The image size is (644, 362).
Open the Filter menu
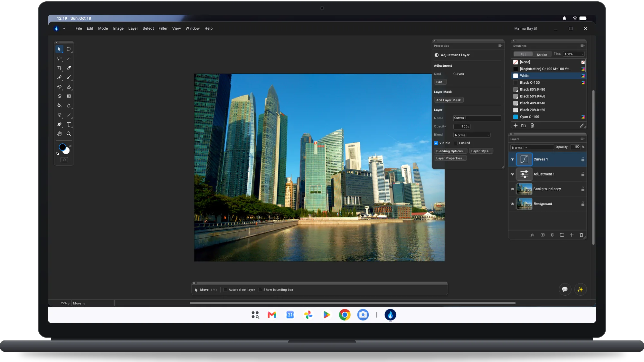pyautogui.click(x=163, y=28)
